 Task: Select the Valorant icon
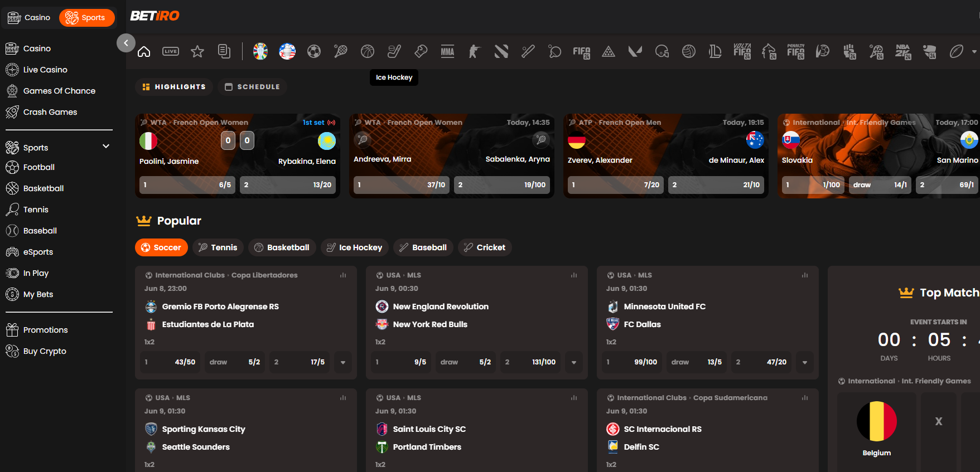(x=635, y=52)
